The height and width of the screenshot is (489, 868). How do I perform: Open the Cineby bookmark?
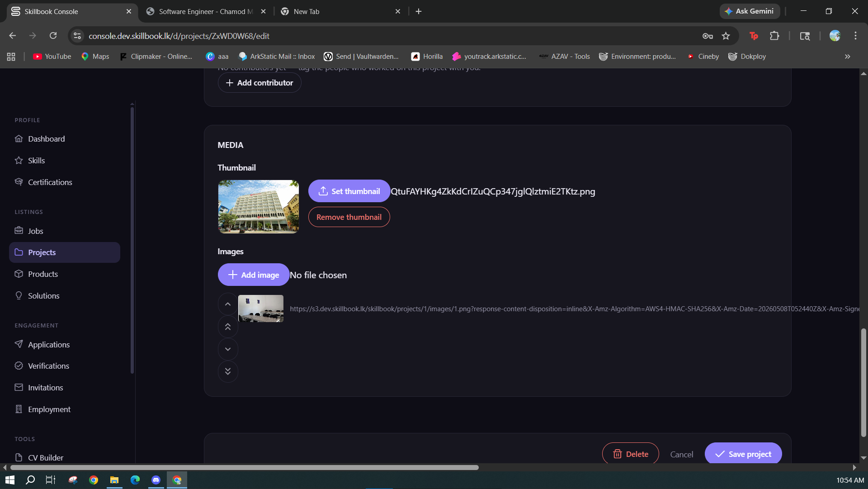tap(703, 57)
